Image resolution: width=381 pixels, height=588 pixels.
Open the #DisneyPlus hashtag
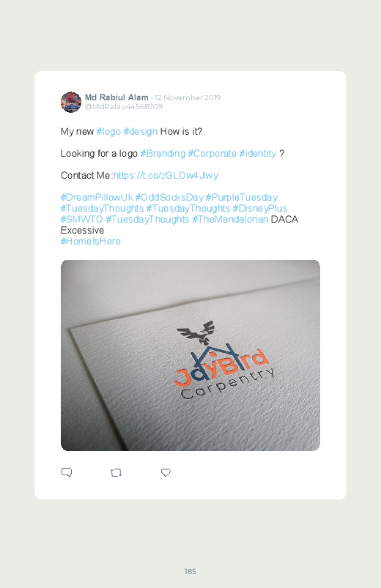260,209
